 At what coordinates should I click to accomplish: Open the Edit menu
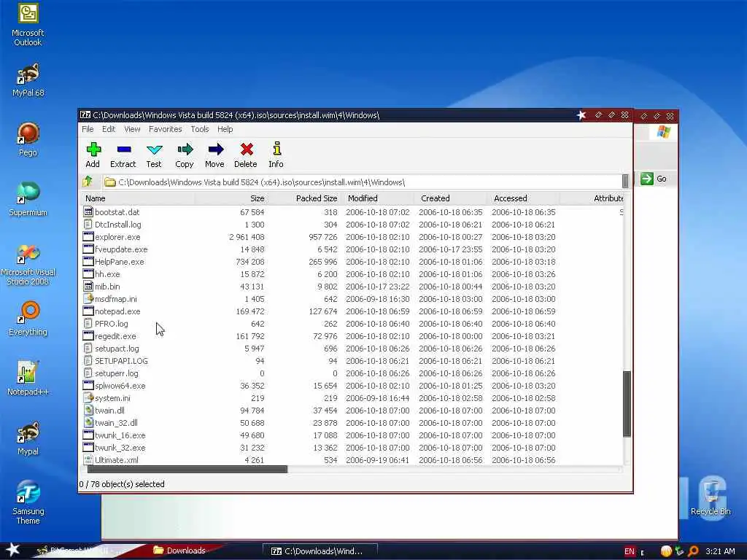point(109,129)
